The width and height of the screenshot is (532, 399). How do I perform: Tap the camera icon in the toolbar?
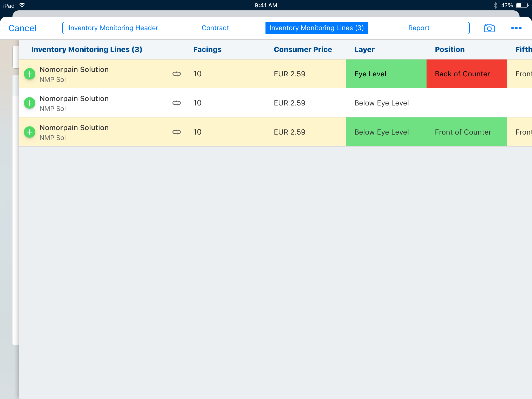[x=489, y=28]
